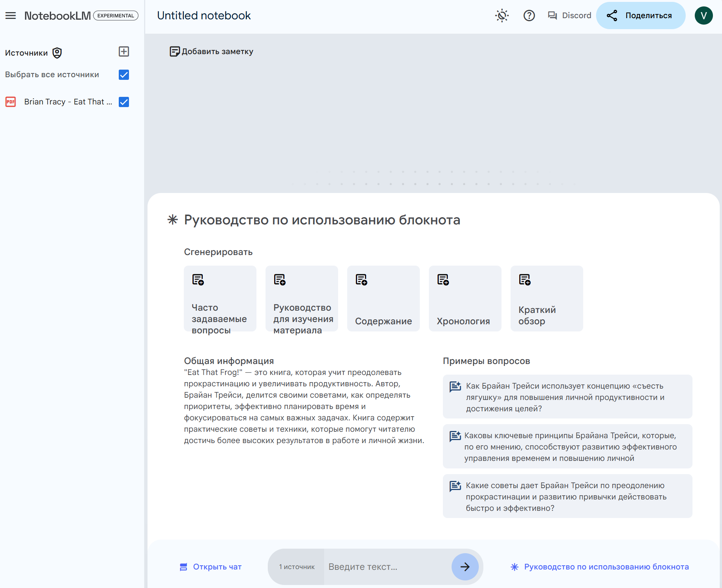The image size is (722, 588).
Task: Open the V account avatar
Action: 703,16
